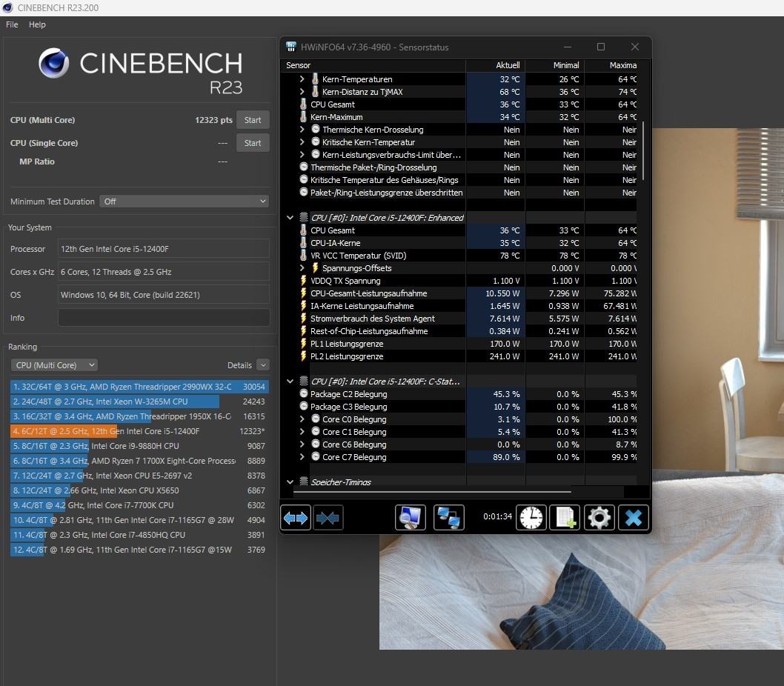This screenshot has width=784, height=686.
Task: Select ranking entry AMD Ryzen 7 1700X
Action: coord(139,461)
